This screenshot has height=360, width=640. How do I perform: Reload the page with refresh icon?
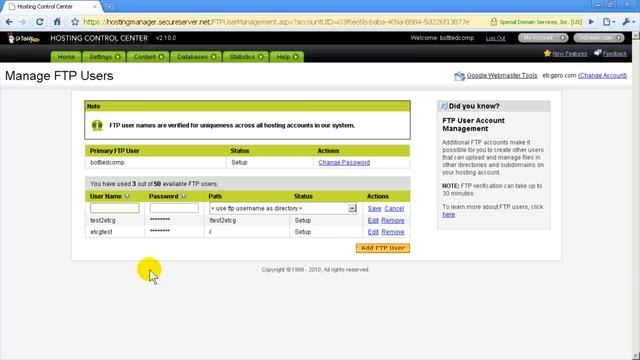pyautogui.click(x=40, y=22)
